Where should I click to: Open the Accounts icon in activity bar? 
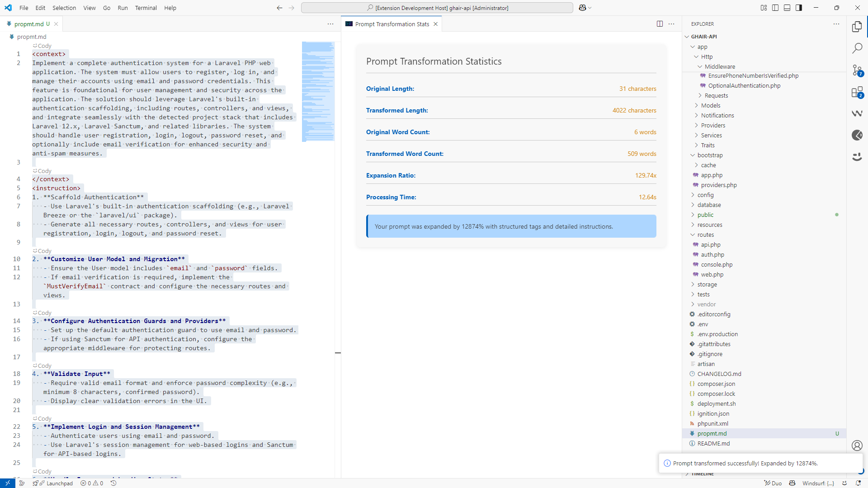[857, 446]
